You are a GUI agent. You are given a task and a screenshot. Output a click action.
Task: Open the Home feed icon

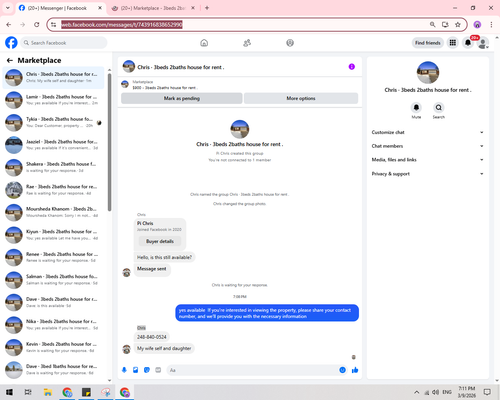pos(204,43)
